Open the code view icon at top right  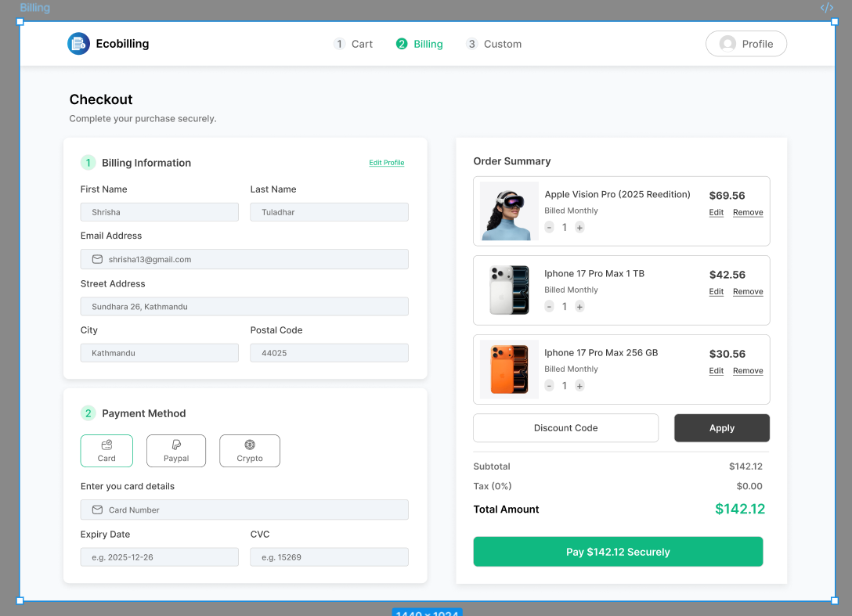pos(826,8)
